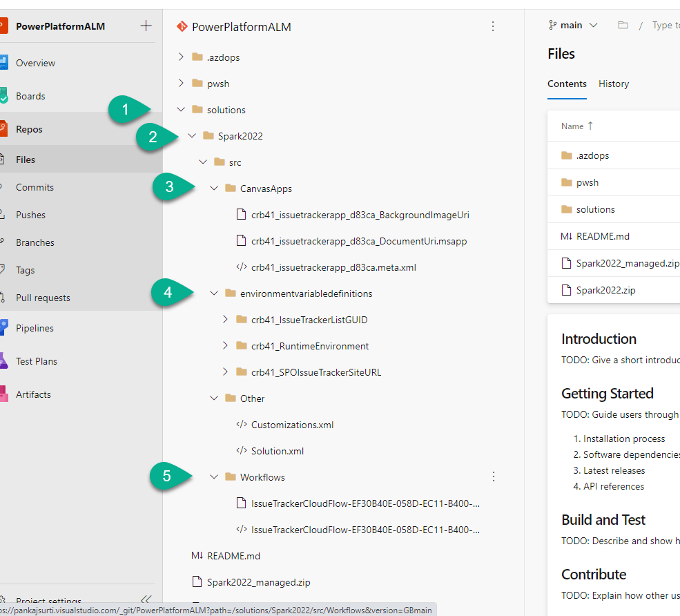Select the Contents tab
This screenshot has width=680, height=616.
point(567,84)
